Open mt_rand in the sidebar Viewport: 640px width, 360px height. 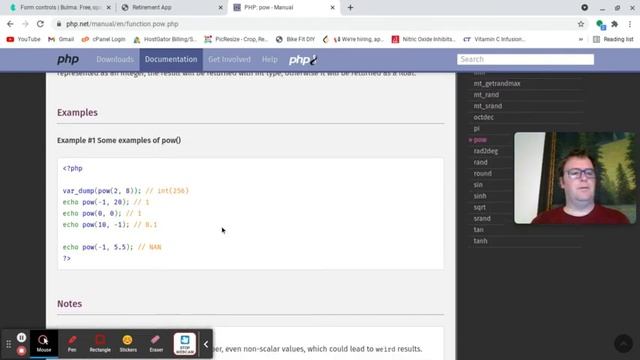[486, 95]
